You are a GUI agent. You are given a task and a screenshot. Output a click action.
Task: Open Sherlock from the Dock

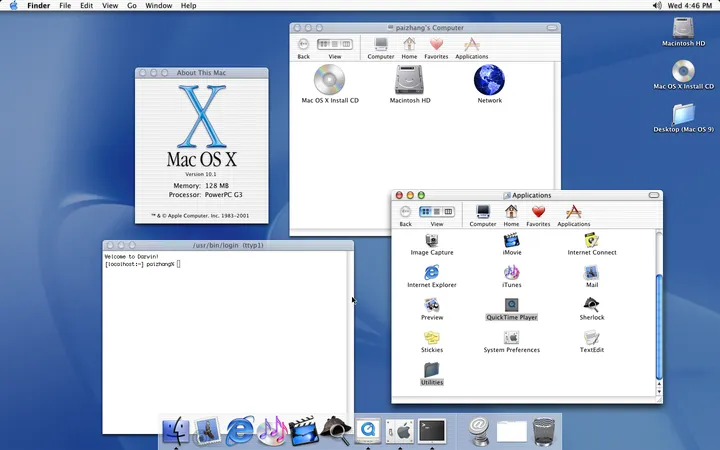(x=336, y=431)
